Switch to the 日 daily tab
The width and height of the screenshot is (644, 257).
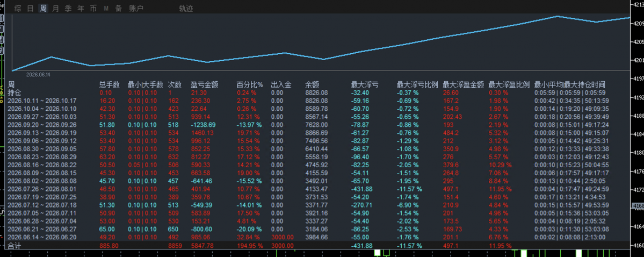pyautogui.click(x=31, y=8)
